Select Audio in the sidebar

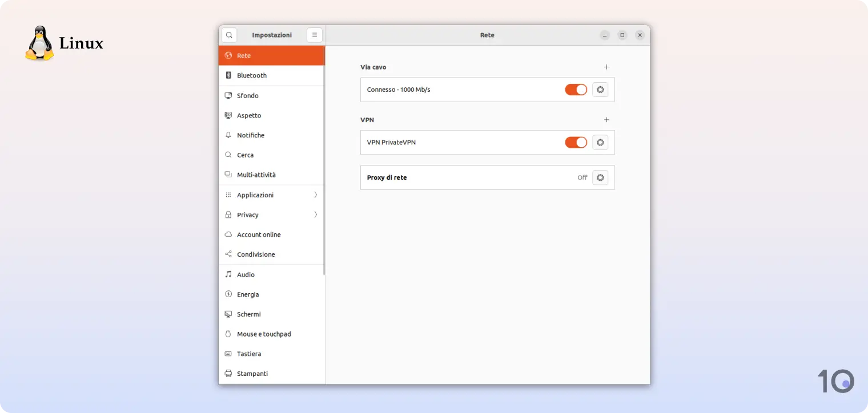tap(271, 274)
